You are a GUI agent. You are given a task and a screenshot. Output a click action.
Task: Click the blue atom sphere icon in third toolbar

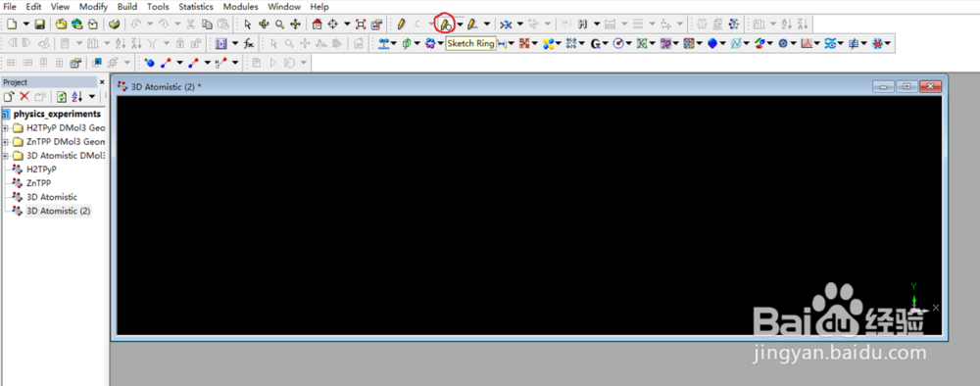[x=149, y=63]
